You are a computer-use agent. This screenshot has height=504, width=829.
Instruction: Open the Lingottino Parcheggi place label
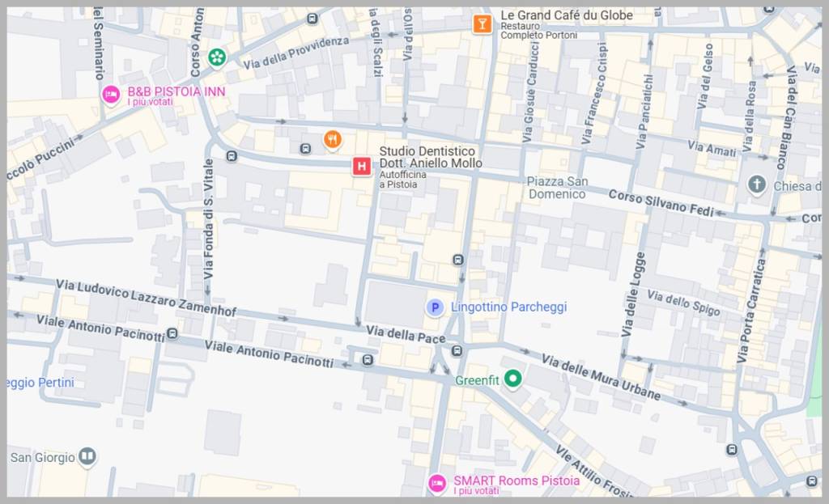coord(508,307)
